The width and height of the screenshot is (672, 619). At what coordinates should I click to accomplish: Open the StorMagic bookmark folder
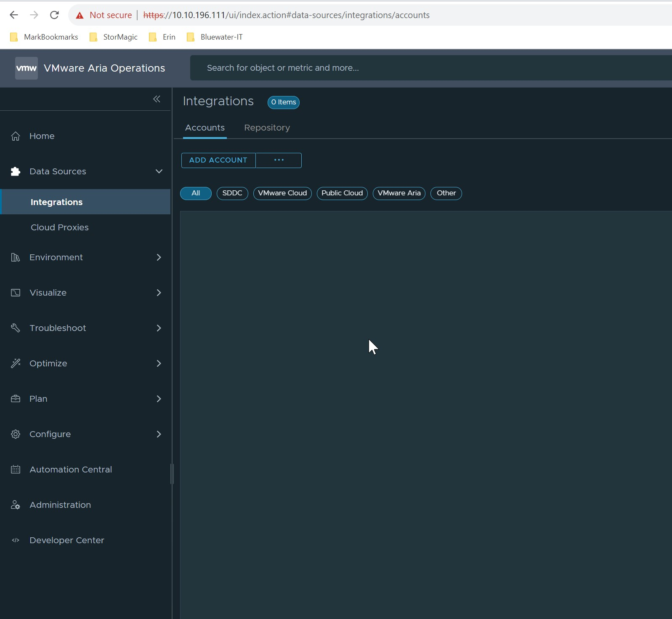tap(114, 37)
